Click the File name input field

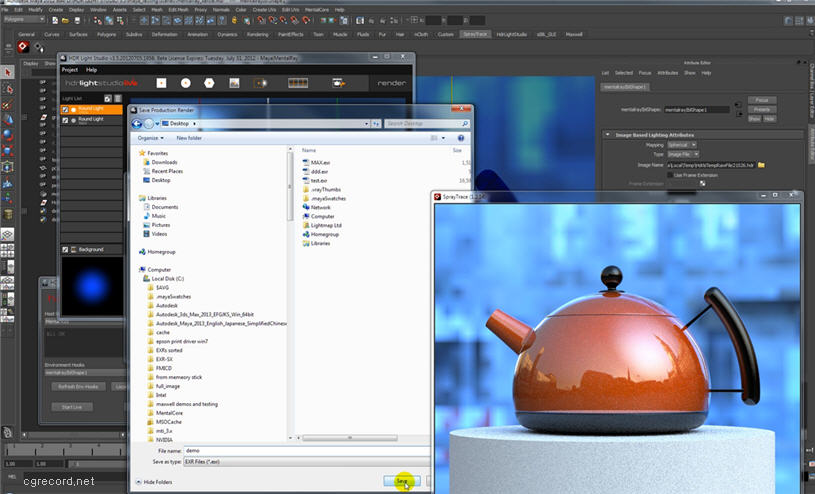(300, 451)
